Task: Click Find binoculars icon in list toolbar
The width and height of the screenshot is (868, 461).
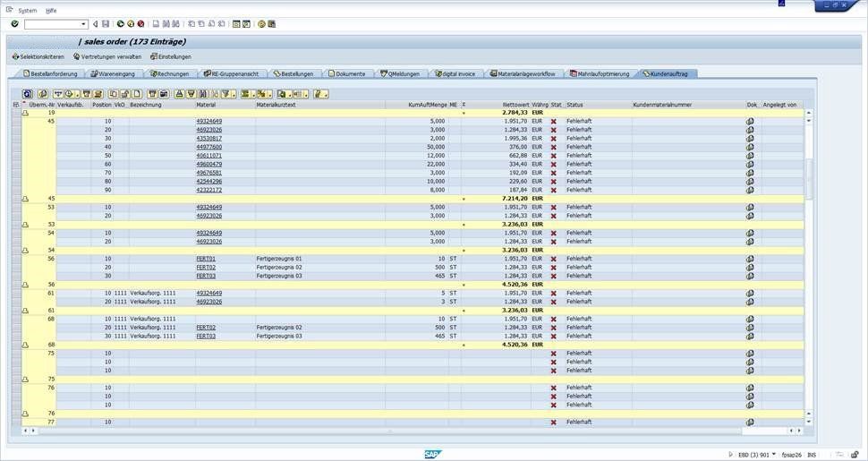Action: point(202,94)
